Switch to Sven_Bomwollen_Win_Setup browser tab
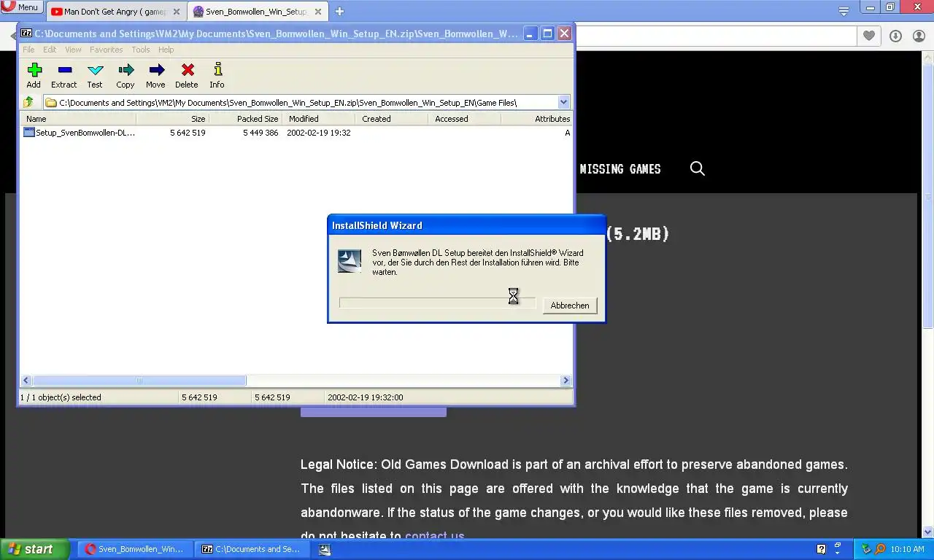The image size is (934, 560). click(256, 12)
